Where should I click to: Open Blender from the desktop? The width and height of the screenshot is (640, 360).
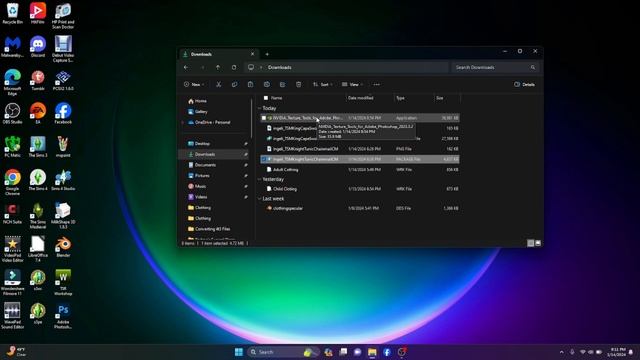coord(63,247)
